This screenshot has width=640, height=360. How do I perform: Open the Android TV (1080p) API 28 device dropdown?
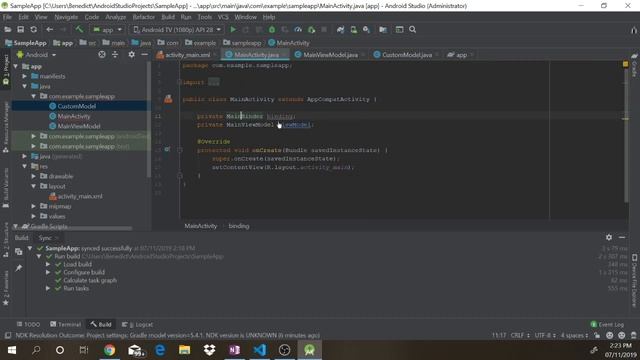point(178,30)
